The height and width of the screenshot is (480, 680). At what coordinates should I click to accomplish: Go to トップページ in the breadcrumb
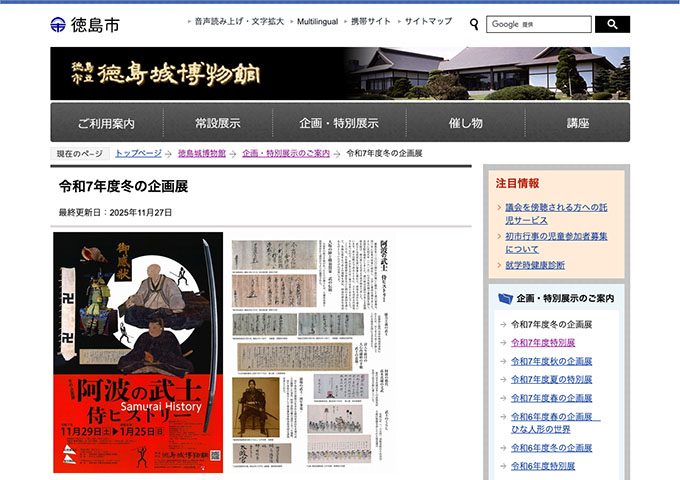tap(138, 153)
